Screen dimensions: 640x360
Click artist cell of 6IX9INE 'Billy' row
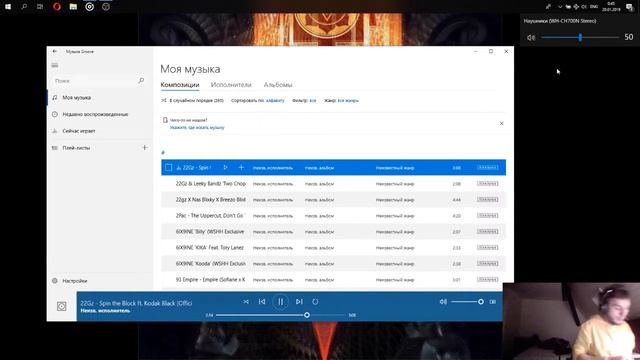pyautogui.click(x=273, y=232)
